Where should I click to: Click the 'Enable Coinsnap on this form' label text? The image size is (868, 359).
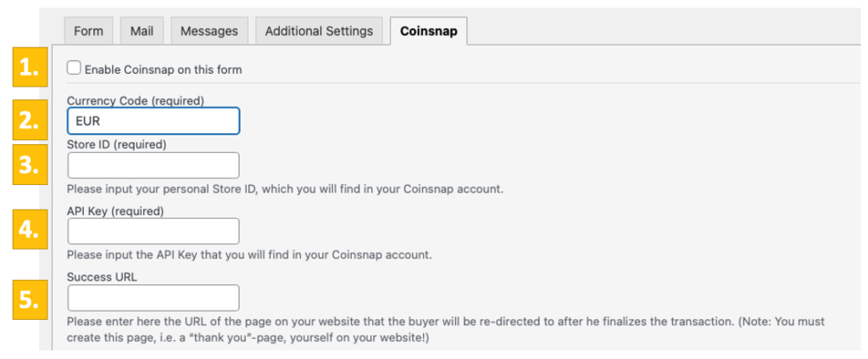[163, 70]
